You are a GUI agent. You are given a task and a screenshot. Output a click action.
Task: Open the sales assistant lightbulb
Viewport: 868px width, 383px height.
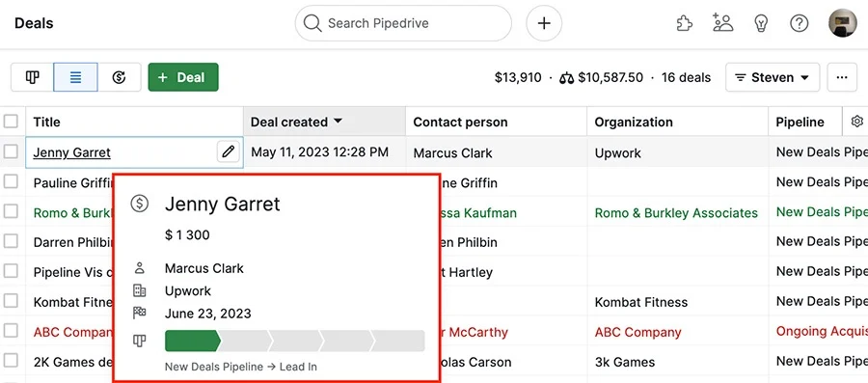pos(761,23)
